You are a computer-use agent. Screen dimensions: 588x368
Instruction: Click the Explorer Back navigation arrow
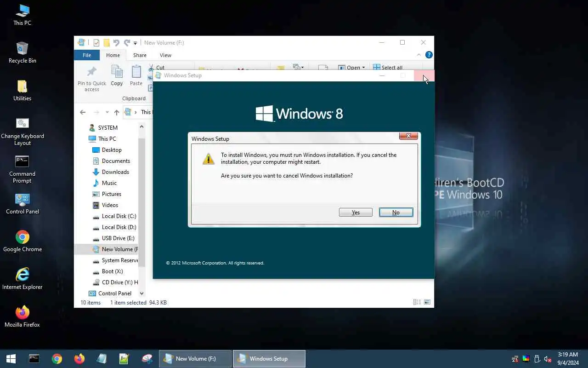point(83,112)
